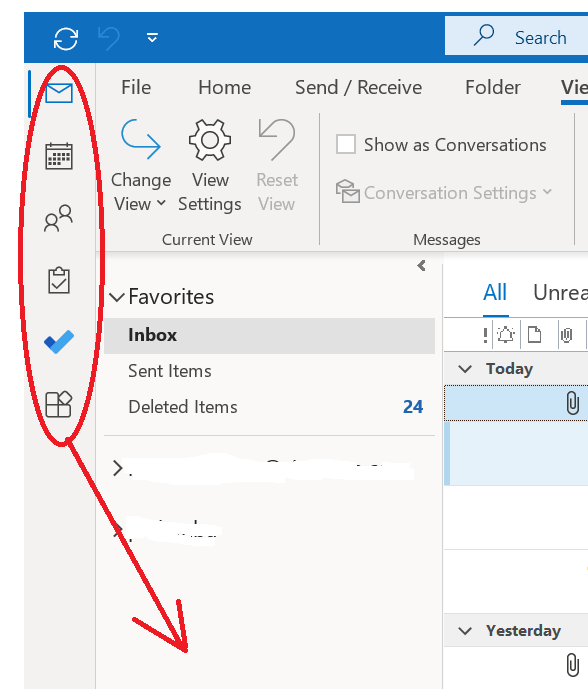Switch to the Calendar view icon
Viewport: 588px width, 689px height.
(x=59, y=156)
